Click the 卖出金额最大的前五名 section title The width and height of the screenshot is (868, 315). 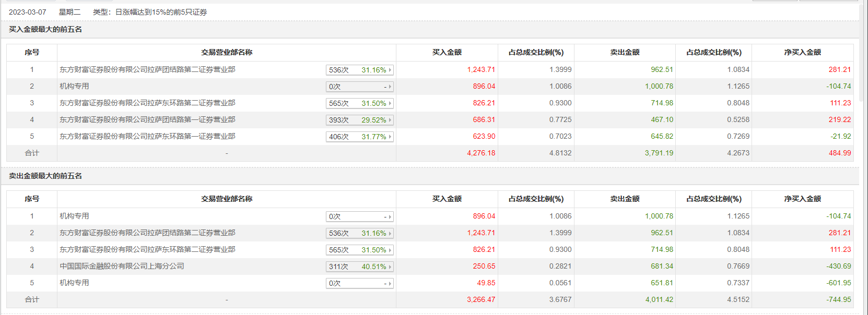coord(45,176)
